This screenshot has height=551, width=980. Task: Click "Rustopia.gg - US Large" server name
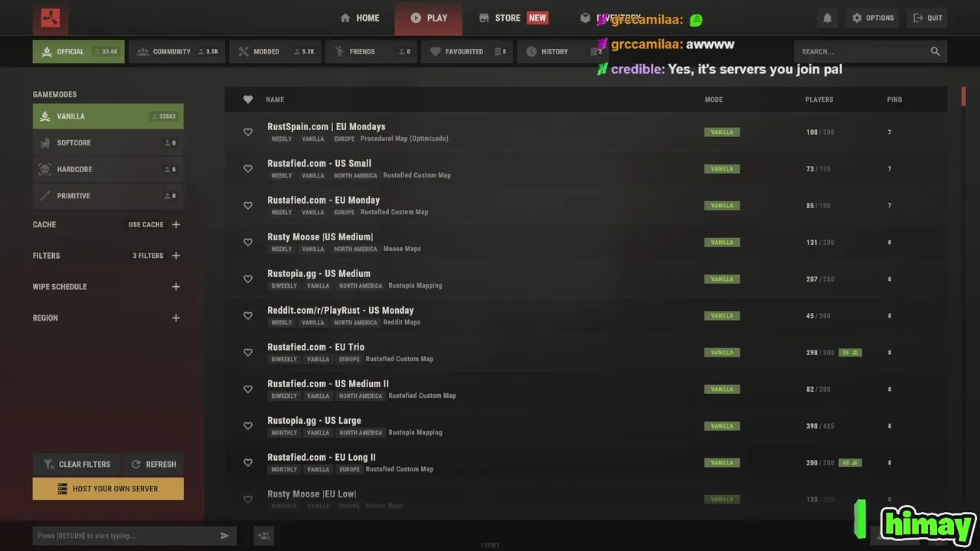314,420
